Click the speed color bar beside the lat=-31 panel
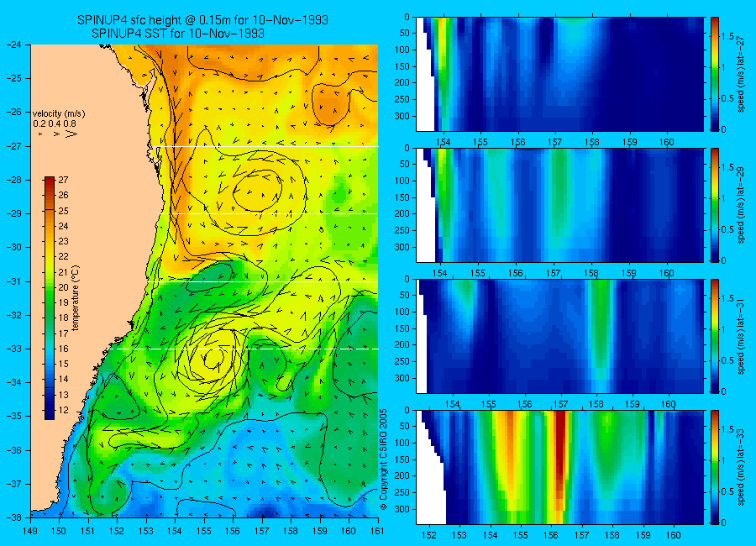 715,336
